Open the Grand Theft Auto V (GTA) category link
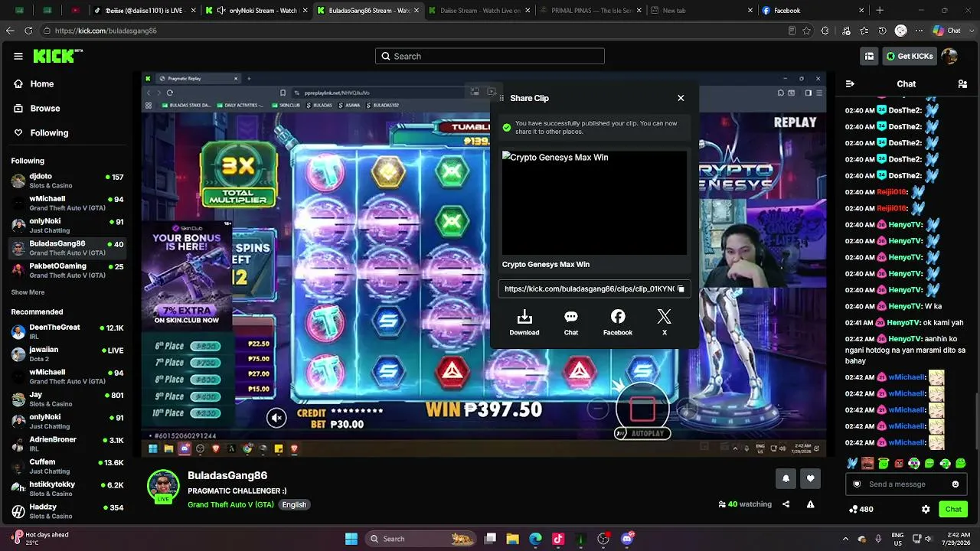Screen dimensions: 980x551 click(x=230, y=505)
